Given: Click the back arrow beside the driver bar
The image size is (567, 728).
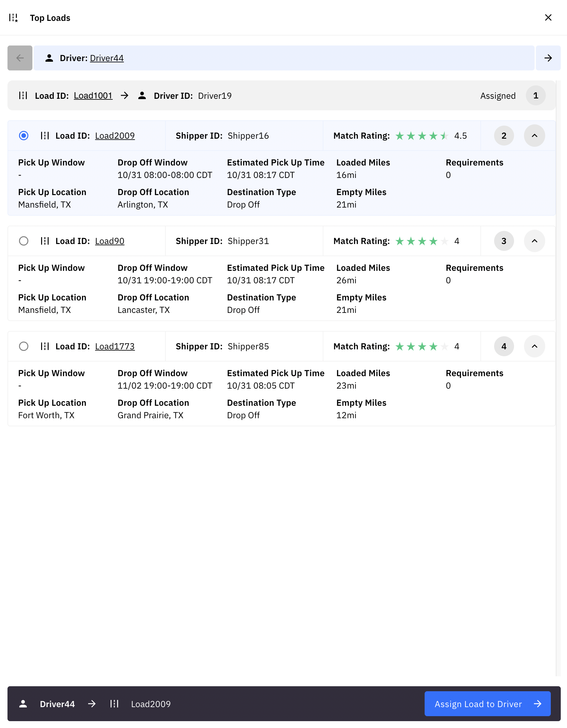Looking at the screenshot, I should (x=19, y=58).
